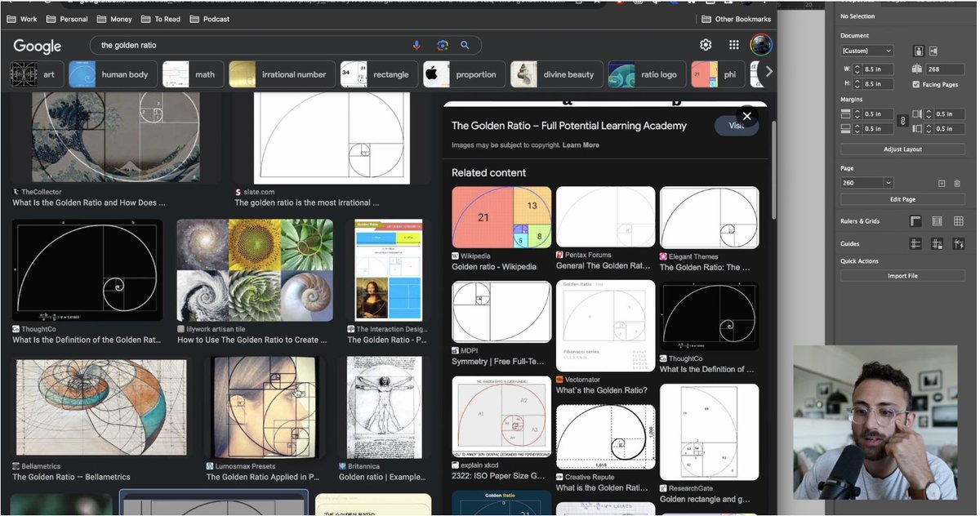980x516 pixels.
Task: Open the ThoughtCo black spiral thumbnail in results
Action: [87, 270]
